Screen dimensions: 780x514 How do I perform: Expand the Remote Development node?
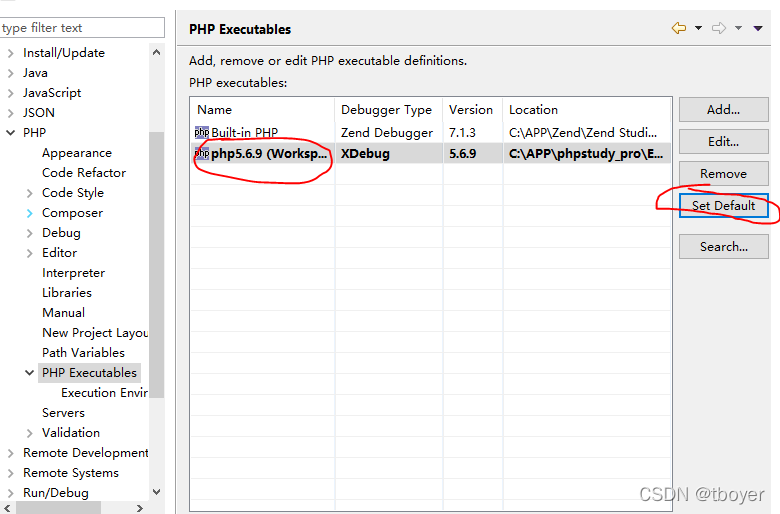click(10, 453)
